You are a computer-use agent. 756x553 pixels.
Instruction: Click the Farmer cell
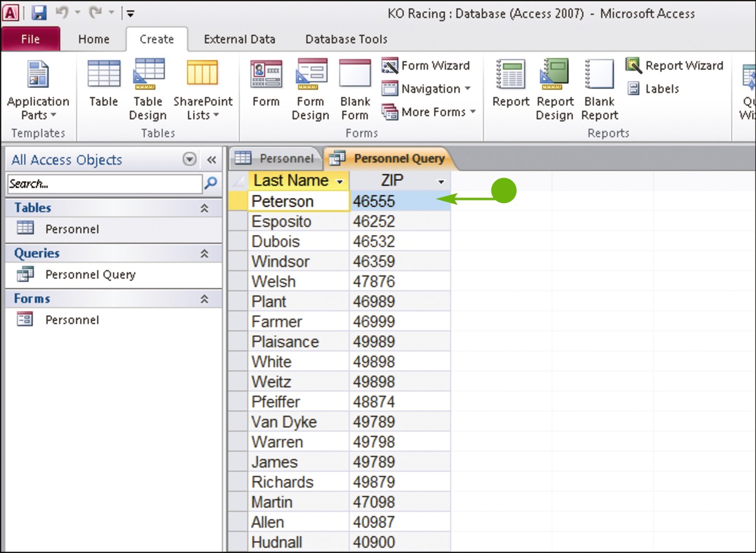pyautogui.click(x=298, y=322)
